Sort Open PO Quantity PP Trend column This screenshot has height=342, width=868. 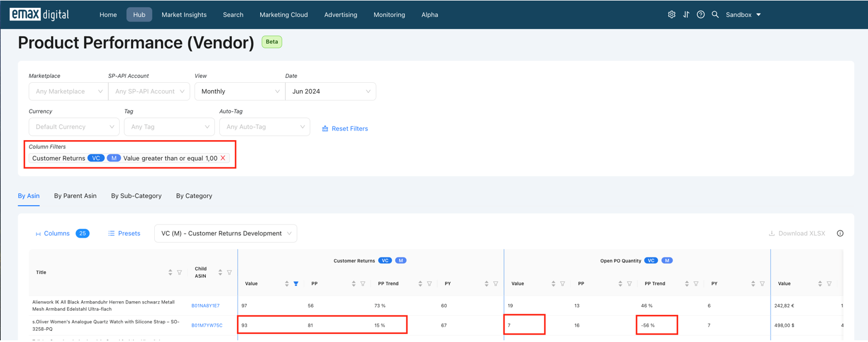[x=687, y=284]
